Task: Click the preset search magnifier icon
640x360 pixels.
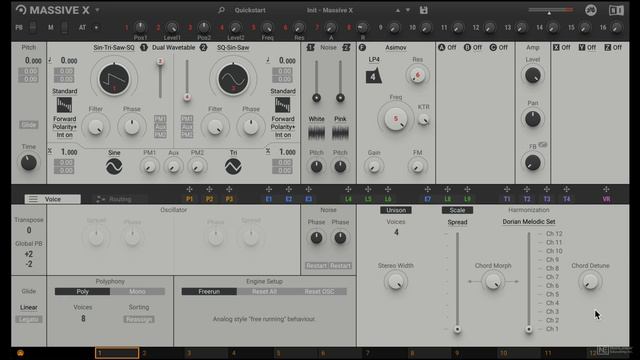Action: (x=221, y=10)
